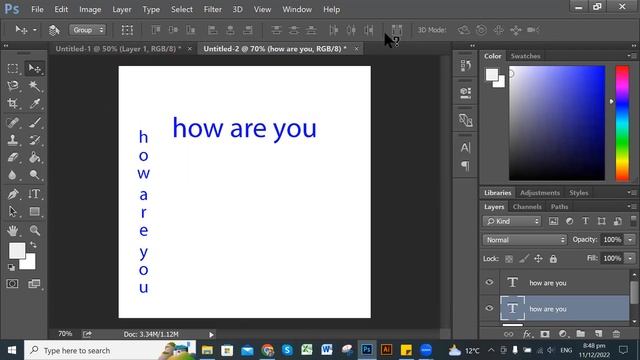Open the Move tool preset picker arrow
The image size is (640, 360).
(x=35, y=30)
